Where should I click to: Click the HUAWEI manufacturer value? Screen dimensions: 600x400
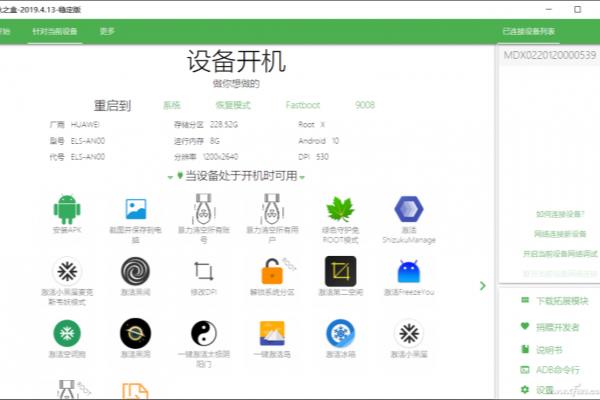85,124
